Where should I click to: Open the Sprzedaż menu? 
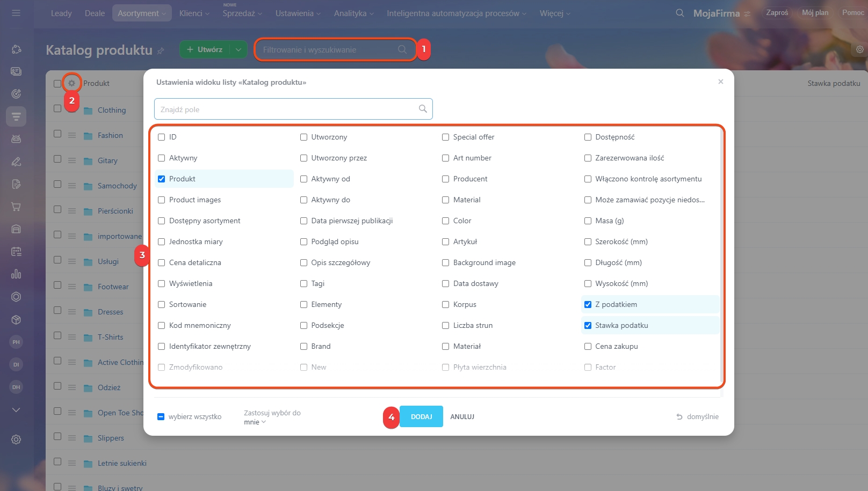(x=242, y=13)
